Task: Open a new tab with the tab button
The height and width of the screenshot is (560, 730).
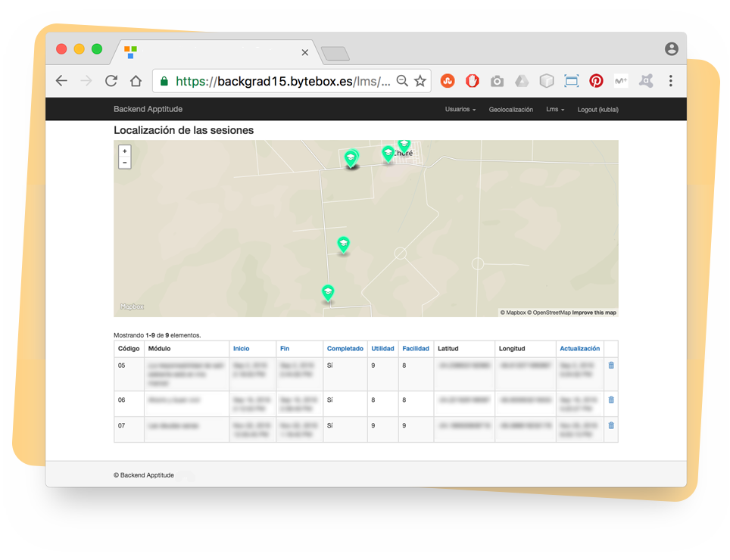Action: (335, 54)
